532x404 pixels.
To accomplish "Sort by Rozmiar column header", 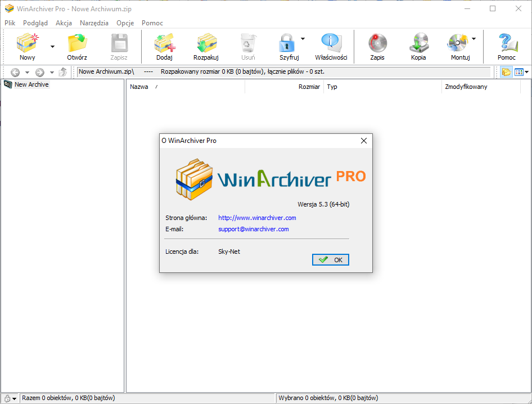I will (x=285, y=87).
